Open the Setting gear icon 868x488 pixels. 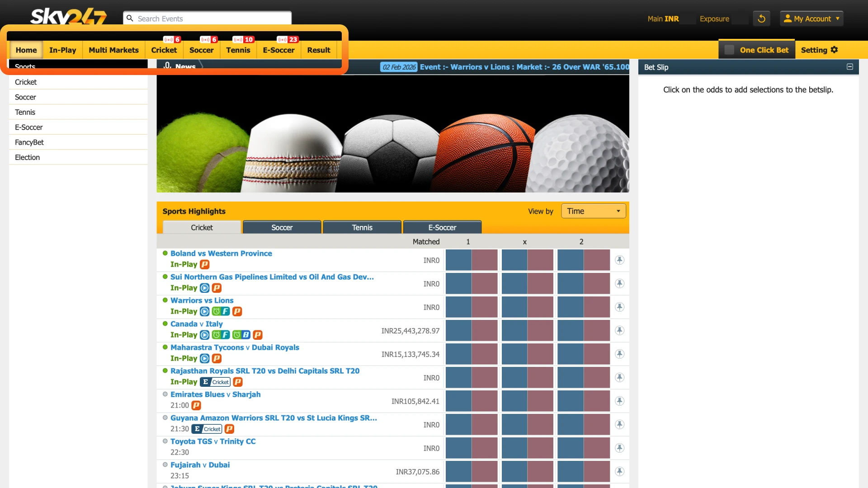[x=834, y=50]
